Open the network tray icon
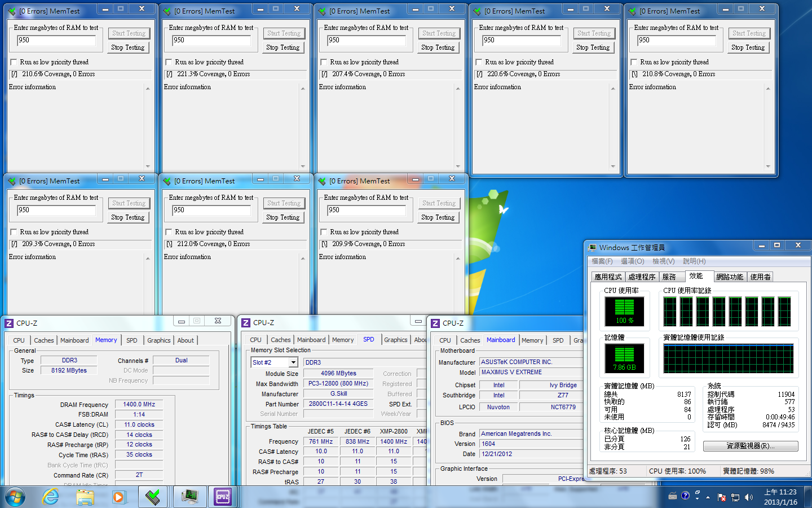The height and width of the screenshot is (508, 812). 735,497
